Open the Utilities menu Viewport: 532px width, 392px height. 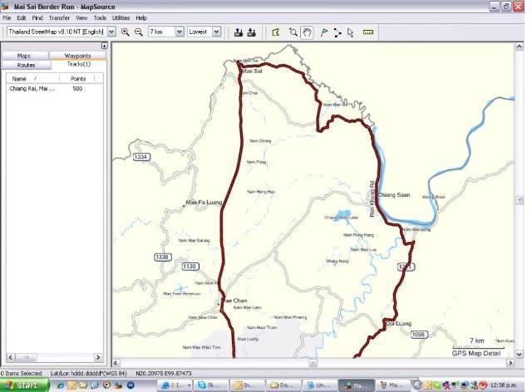121,18
